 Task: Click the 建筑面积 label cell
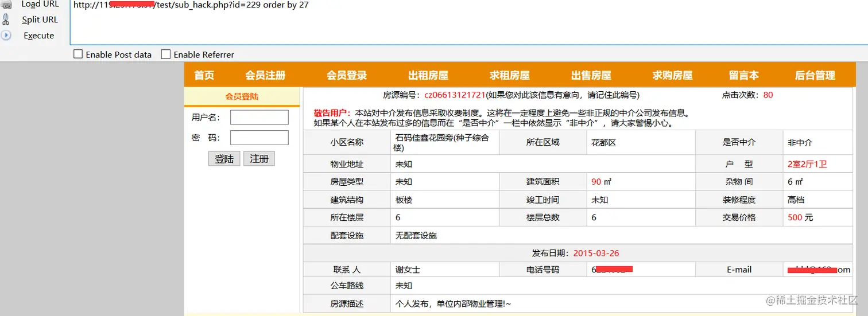(543, 182)
